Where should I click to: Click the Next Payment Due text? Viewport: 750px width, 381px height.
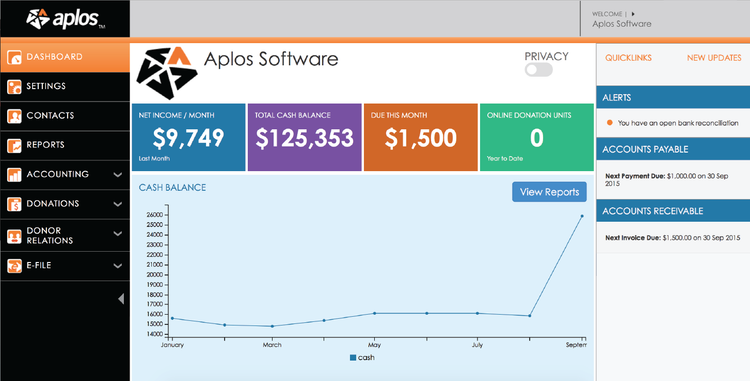667,180
